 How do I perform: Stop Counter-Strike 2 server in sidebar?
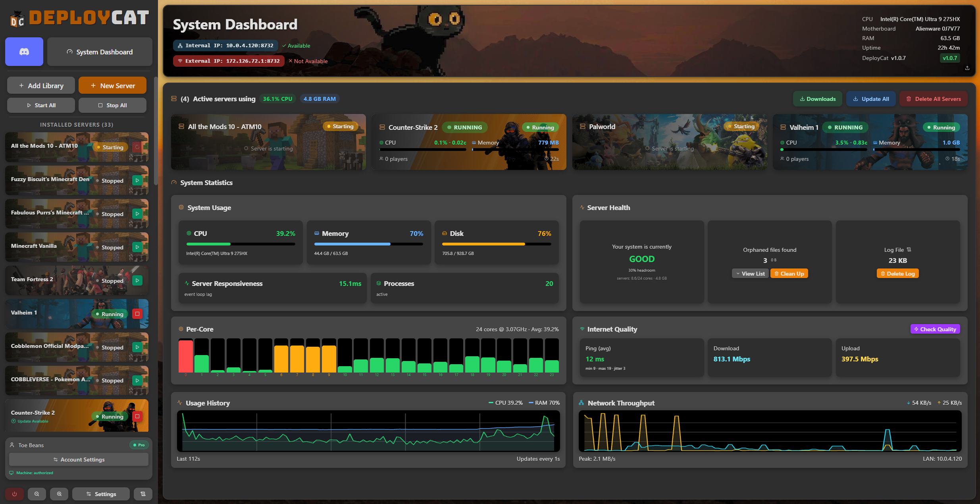click(x=137, y=416)
